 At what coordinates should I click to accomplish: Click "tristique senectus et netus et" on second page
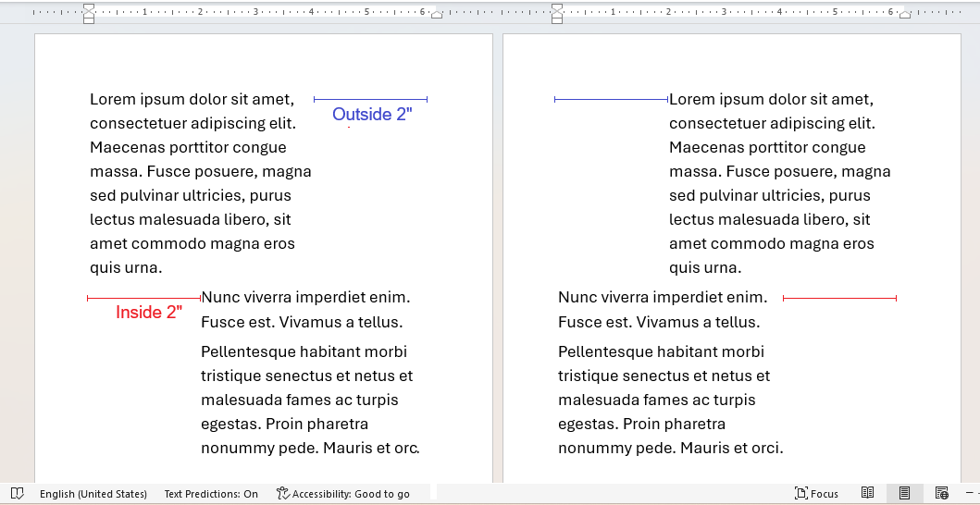664,376
